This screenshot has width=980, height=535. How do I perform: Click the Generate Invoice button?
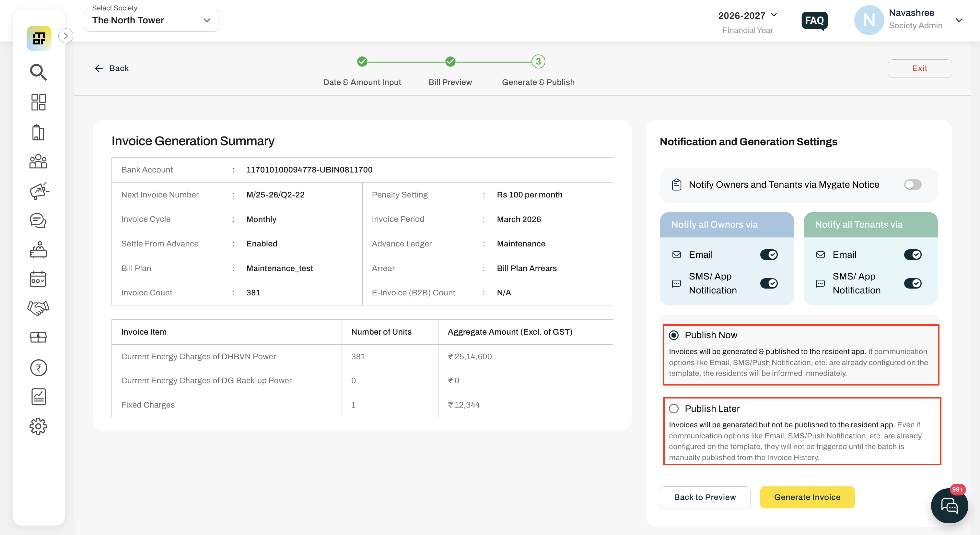(x=807, y=497)
